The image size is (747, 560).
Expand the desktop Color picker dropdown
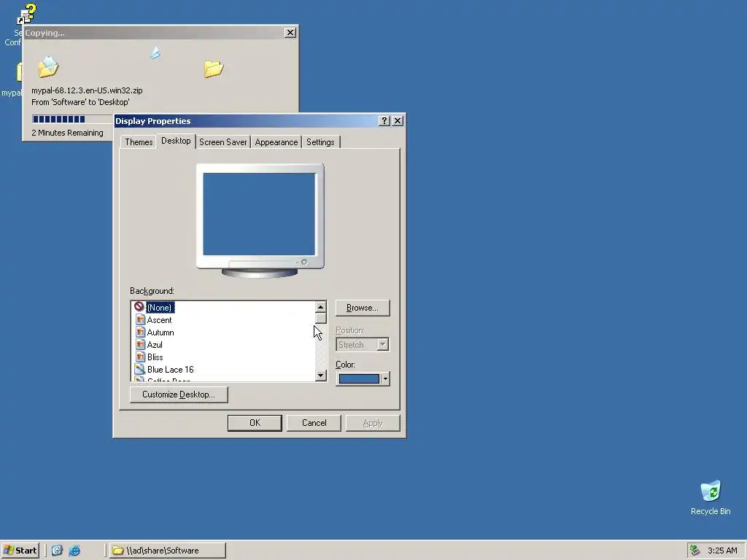[x=385, y=378]
